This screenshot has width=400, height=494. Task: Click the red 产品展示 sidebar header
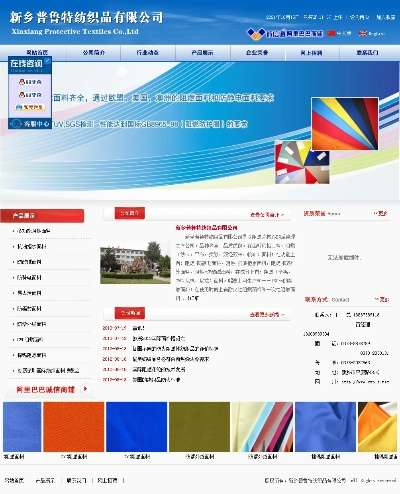coord(42,216)
